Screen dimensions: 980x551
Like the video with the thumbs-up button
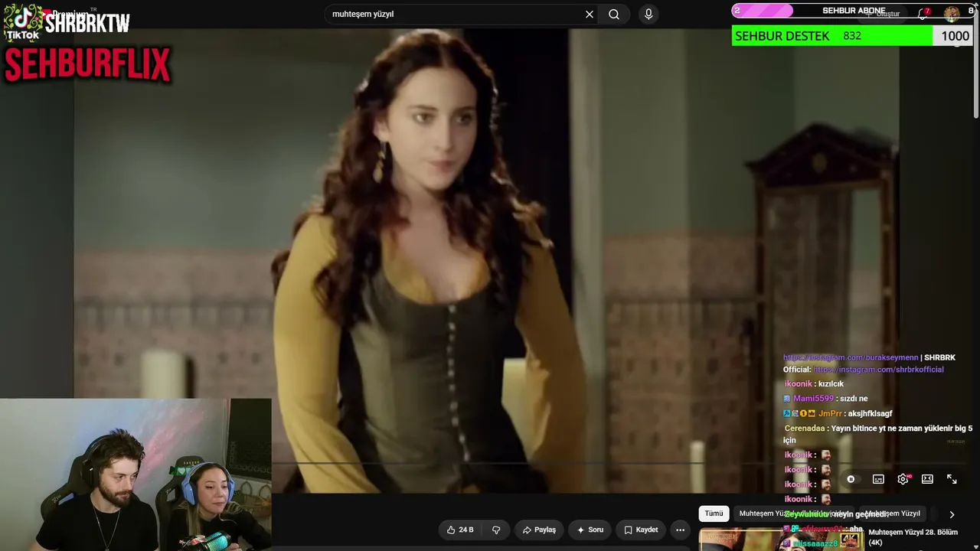click(460, 530)
